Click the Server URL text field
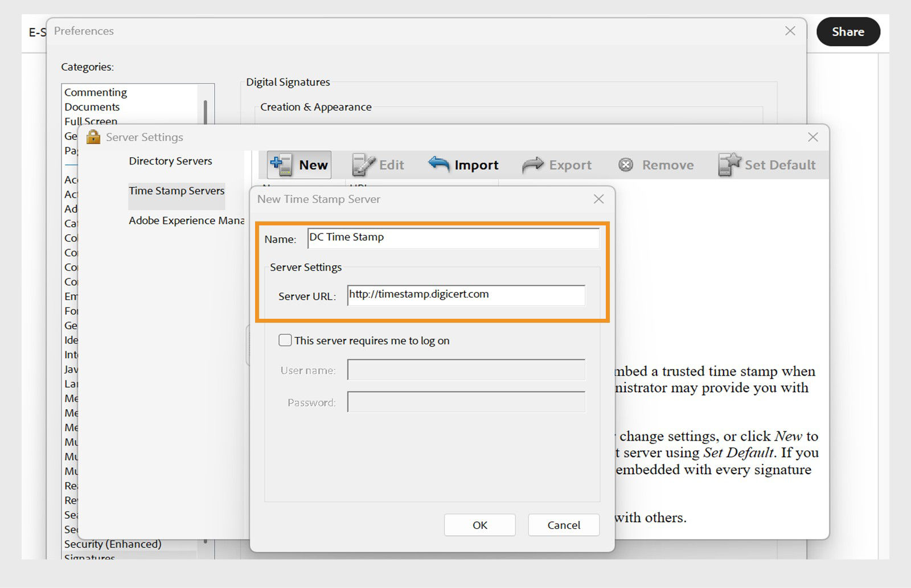Viewport: 911px width, 588px height. (x=466, y=296)
